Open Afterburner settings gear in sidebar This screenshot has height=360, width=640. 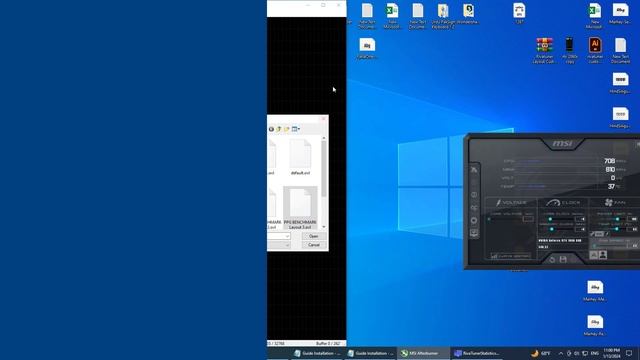click(474, 220)
